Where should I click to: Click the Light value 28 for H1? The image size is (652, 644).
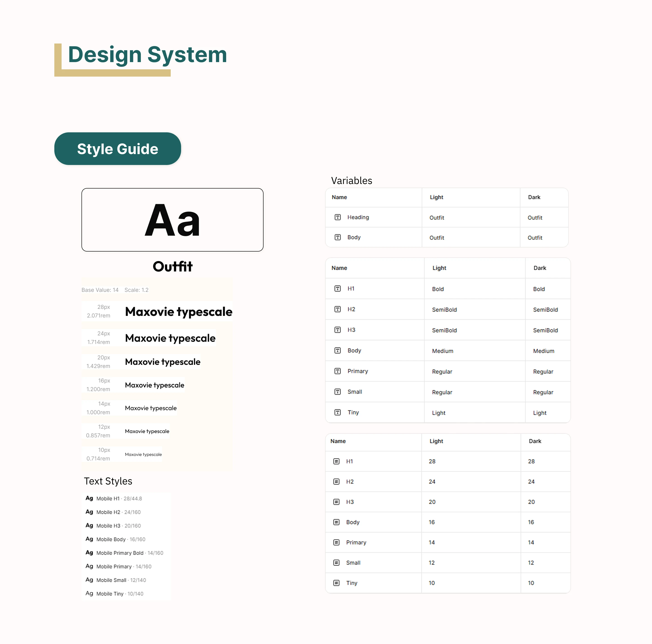pos(432,461)
